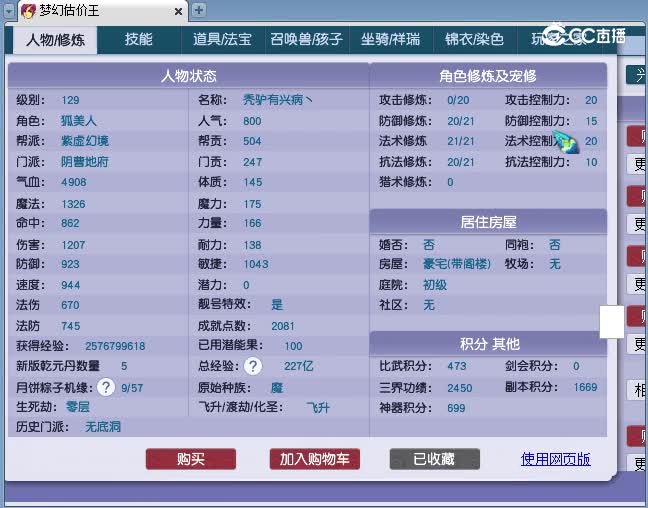Click the 成就点数 value 2081
648x508 pixels.
pos(283,326)
